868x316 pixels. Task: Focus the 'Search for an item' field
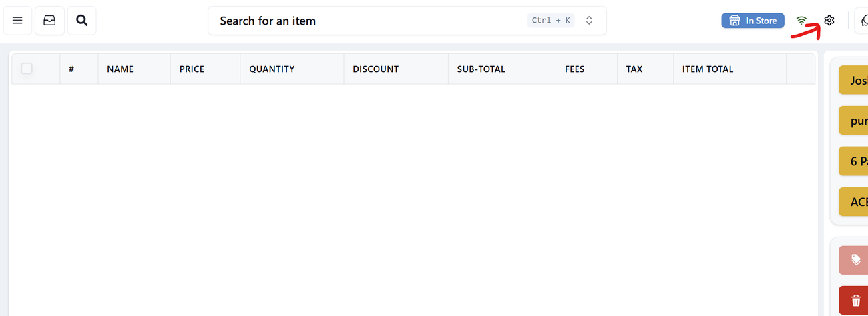(367, 21)
